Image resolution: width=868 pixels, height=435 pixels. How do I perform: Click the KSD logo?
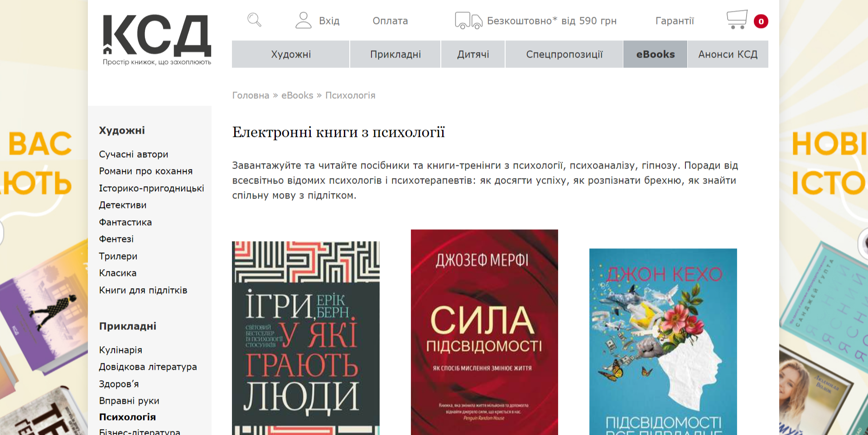point(157,40)
